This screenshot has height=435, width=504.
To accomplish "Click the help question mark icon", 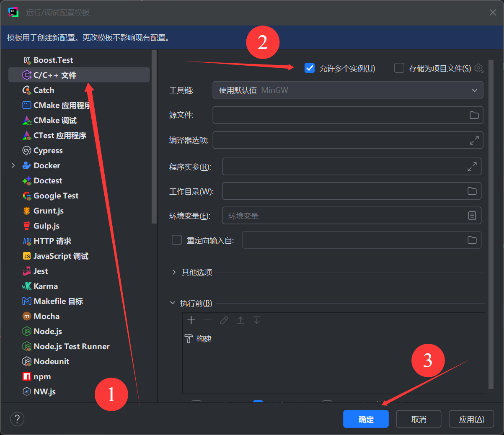I will 17,419.
